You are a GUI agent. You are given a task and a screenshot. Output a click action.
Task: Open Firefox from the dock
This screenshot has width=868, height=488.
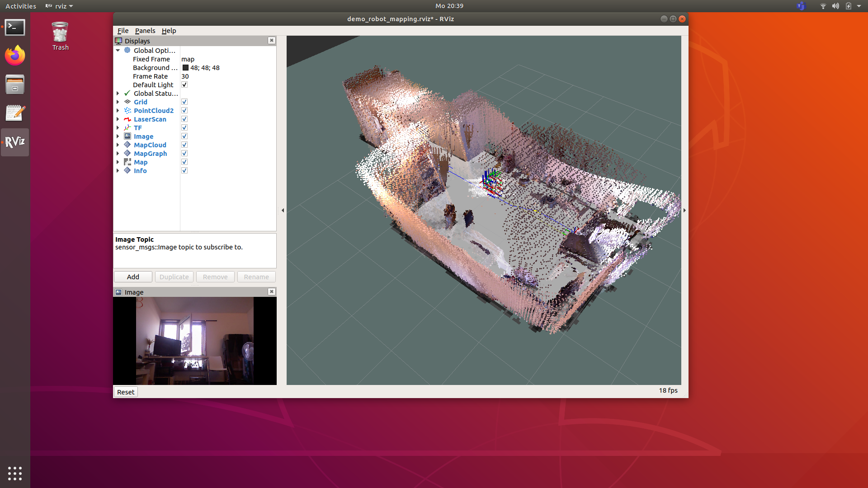tap(15, 56)
